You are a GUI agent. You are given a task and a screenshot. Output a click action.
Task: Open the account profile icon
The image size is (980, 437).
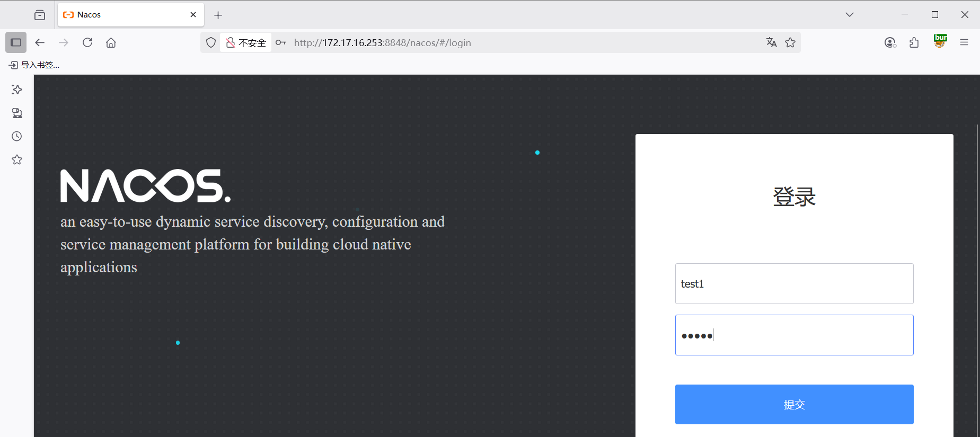pyautogui.click(x=890, y=42)
